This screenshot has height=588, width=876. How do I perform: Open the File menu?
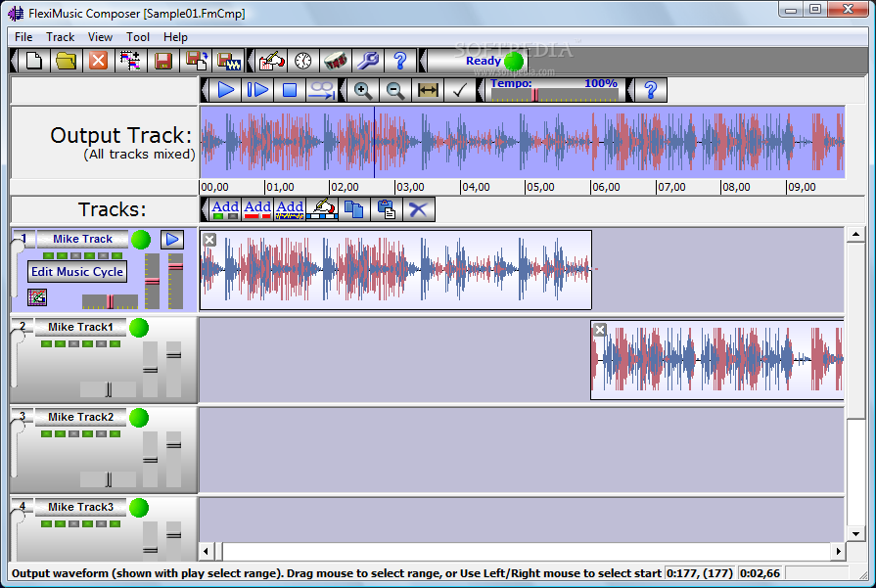(23, 37)
